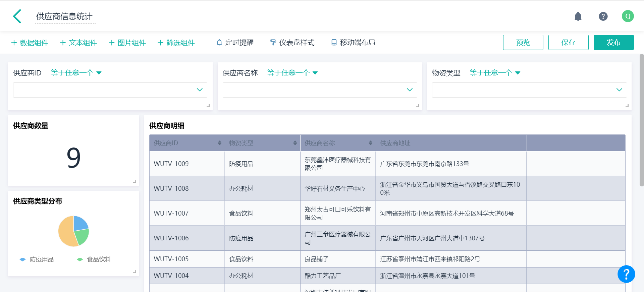
Task: Open 移动端布局 settings
Action: [x=353, y=43]
